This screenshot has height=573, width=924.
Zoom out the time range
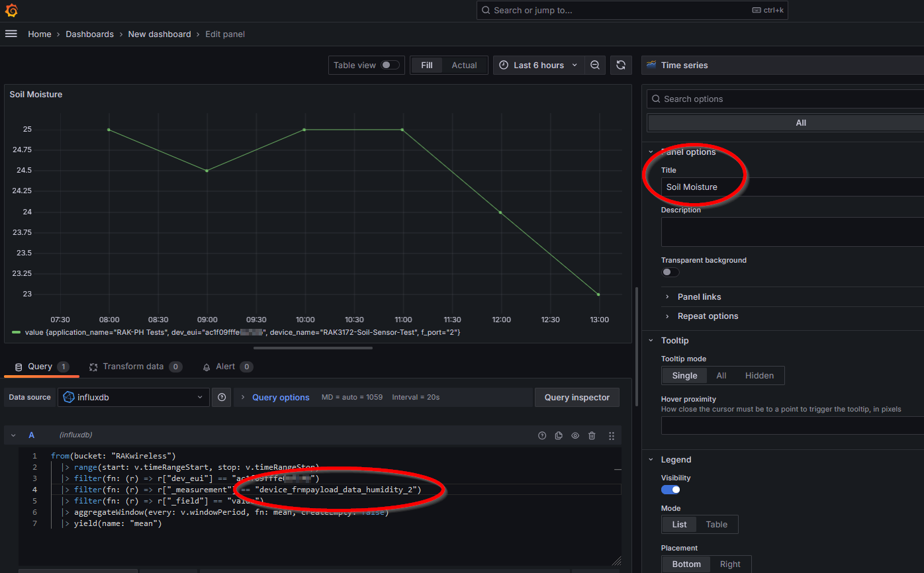pyautogui.click(x=595, y=65)
